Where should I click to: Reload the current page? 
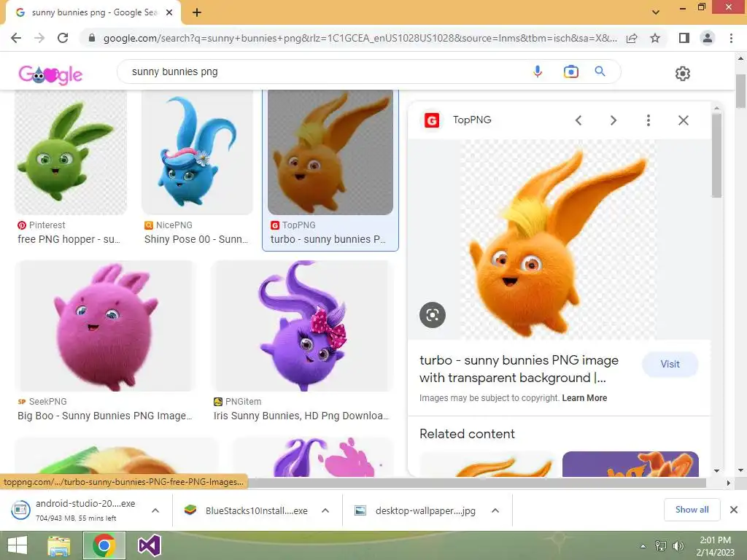63,38
